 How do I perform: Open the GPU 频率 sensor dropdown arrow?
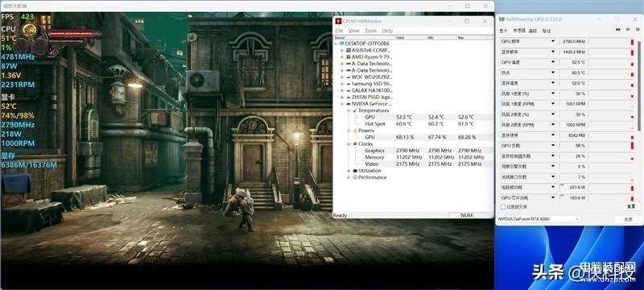point(553,42)
